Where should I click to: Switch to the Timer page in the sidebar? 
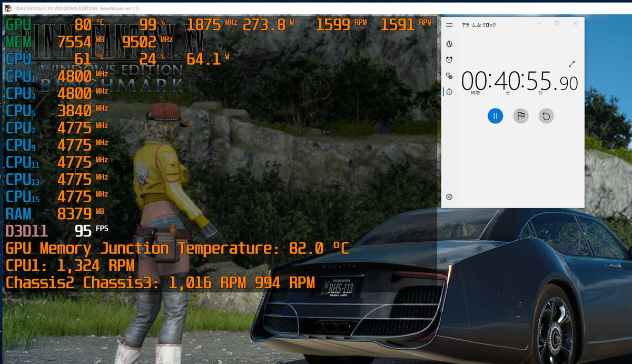[449, 44]
